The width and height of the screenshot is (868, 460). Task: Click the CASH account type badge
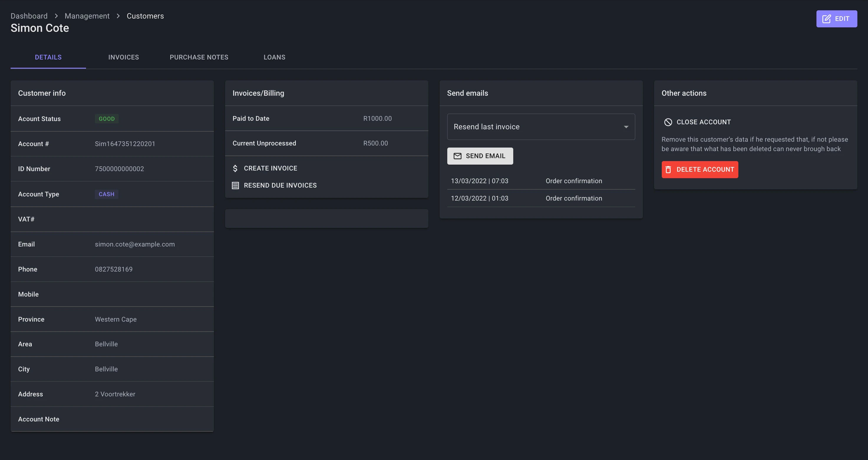point(106,194)
